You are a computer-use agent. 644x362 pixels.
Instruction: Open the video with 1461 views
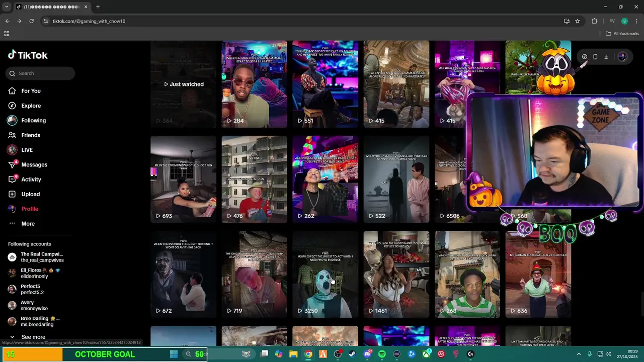(x=396, y=274)
